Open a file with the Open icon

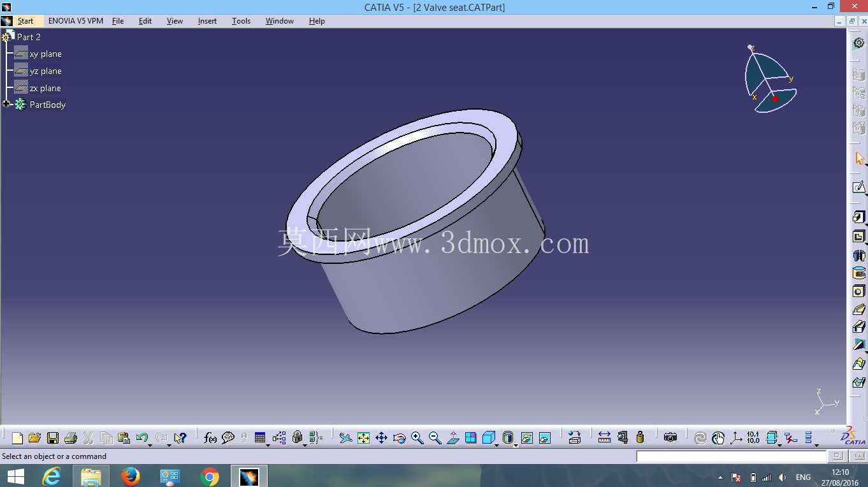click(35, 438)
